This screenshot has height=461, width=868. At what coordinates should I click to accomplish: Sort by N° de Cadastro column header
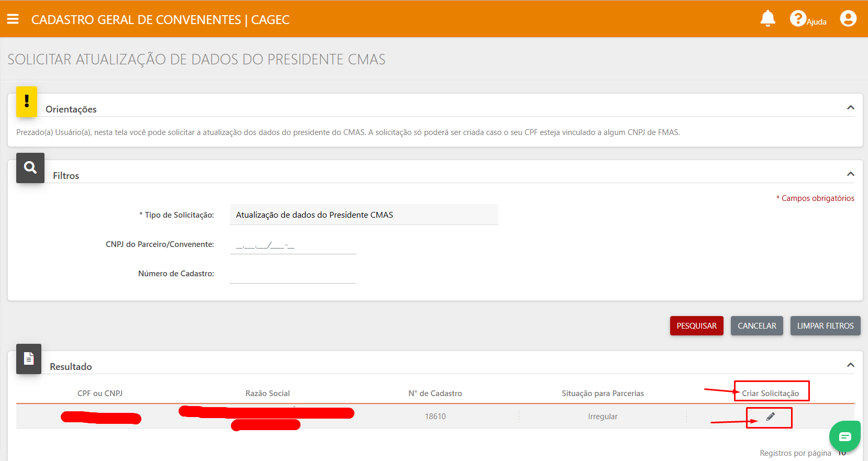(x=435, y=393)
